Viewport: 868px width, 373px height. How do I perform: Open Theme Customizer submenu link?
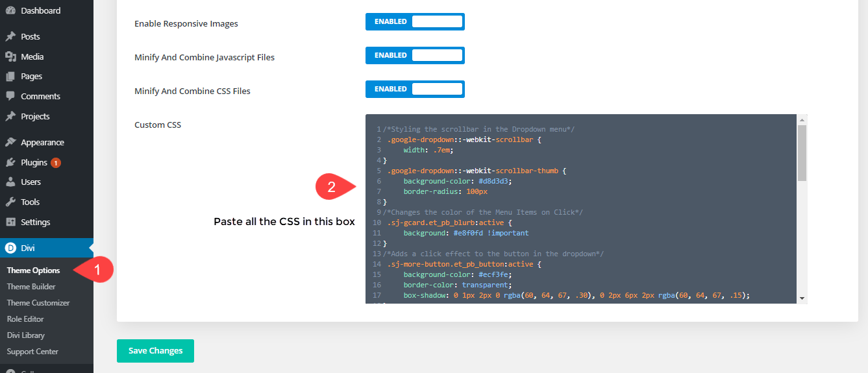[x=38, y=303]
